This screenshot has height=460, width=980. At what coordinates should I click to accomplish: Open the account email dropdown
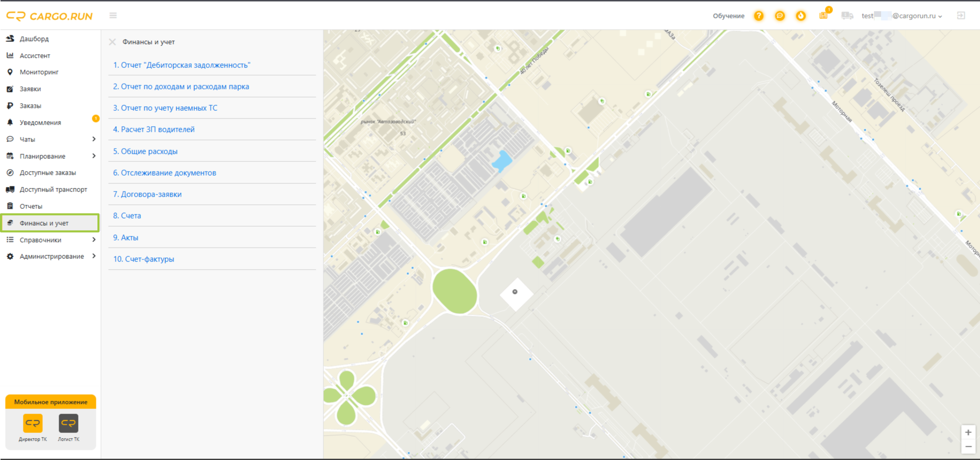click(902, 16)
